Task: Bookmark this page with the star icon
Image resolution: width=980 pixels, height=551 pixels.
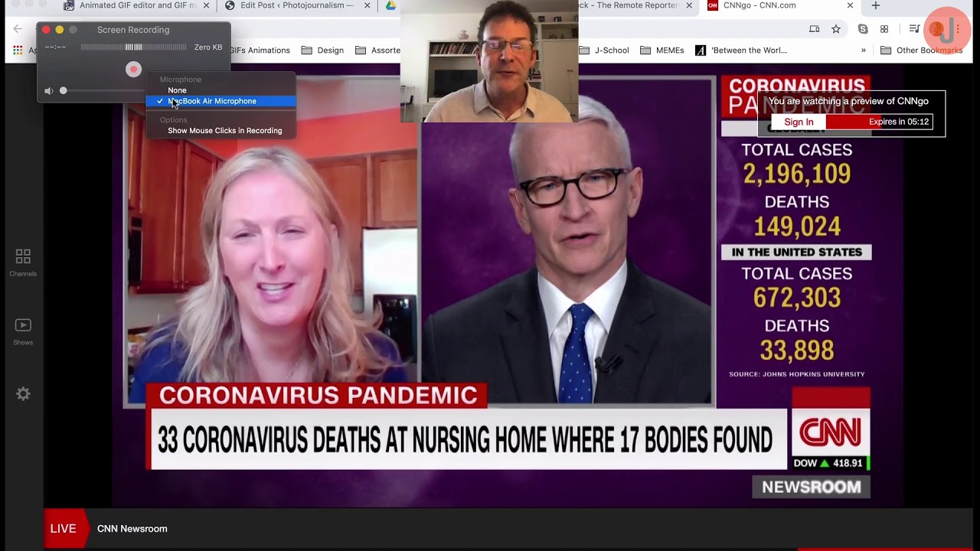Action: 836,29
